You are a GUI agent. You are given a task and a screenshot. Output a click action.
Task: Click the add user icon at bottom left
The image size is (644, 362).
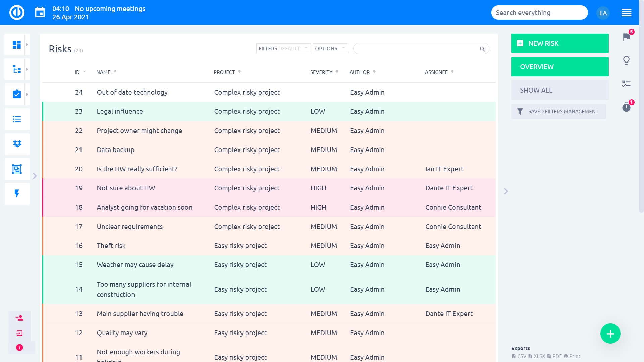pos(19,318)
